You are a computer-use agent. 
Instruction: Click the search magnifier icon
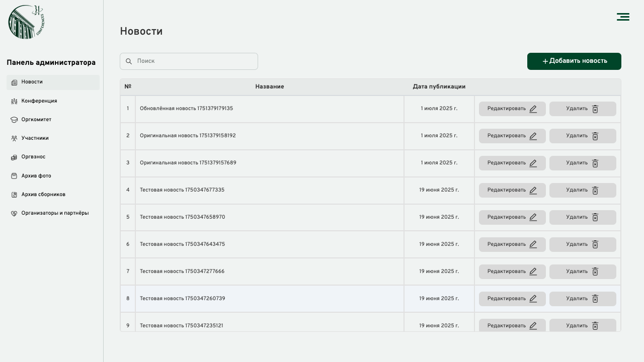[x=129, y=61]
